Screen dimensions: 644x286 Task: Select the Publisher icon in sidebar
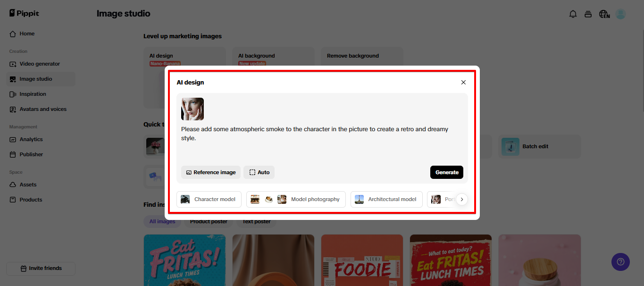click(12, 154)
